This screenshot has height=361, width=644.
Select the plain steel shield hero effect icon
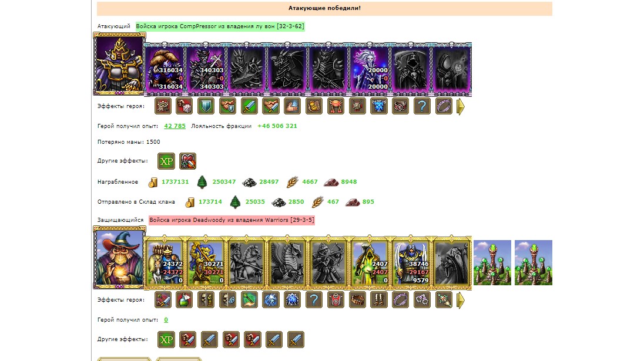point(206,106)
